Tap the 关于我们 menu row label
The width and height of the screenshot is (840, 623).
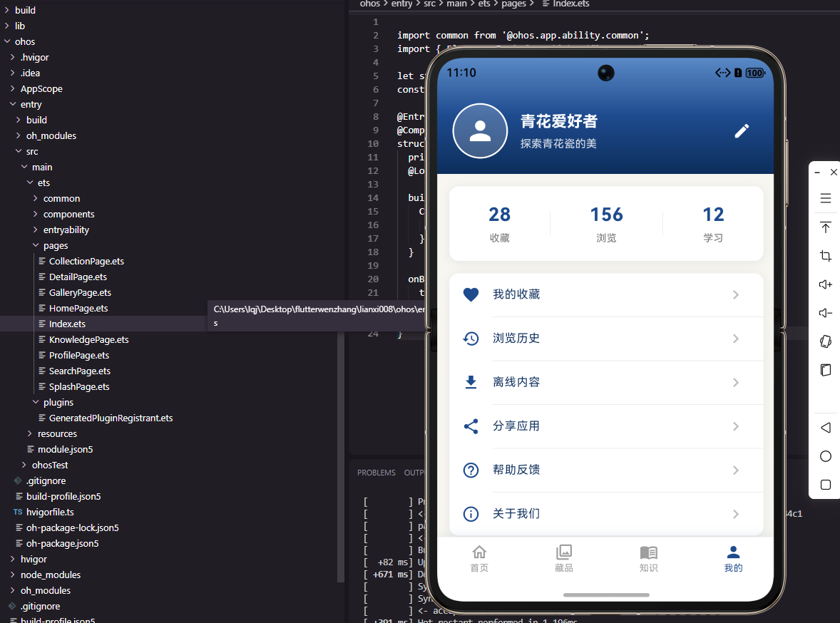(x=516, y=514)
